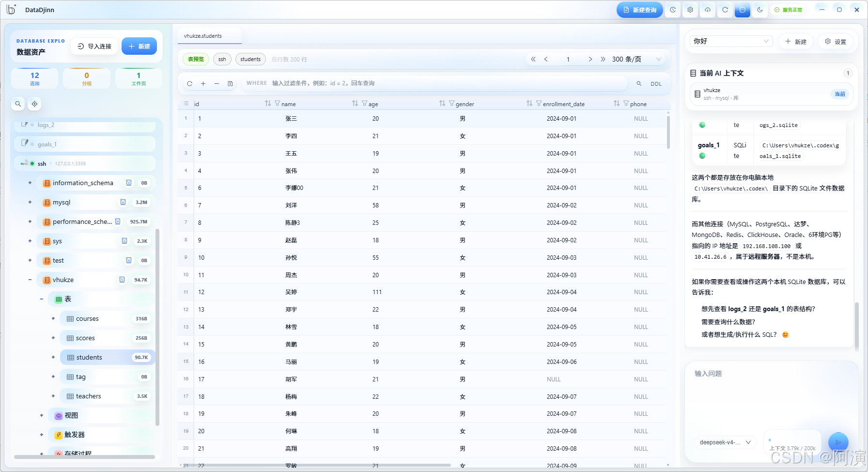Expand the 视图 views folder
Viewport: 868px width, 472px height.
42,415
